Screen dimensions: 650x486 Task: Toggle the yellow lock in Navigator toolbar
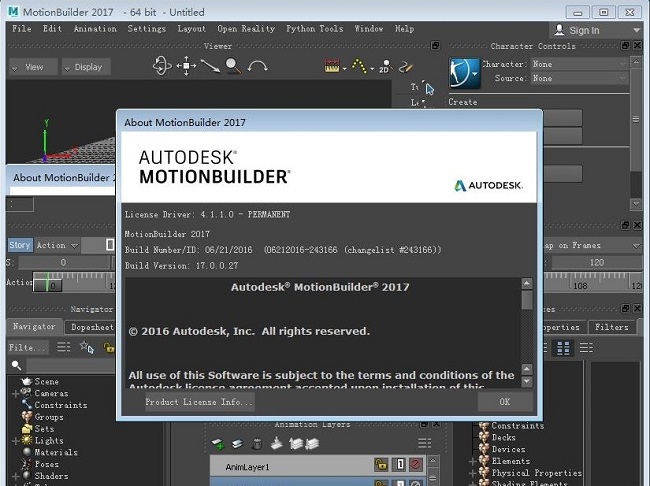coord(109,347)
